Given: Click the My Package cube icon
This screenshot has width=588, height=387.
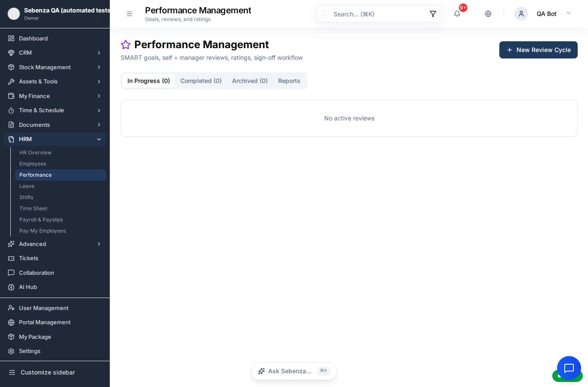Looking at the screenshot, I should click(11, 337).
